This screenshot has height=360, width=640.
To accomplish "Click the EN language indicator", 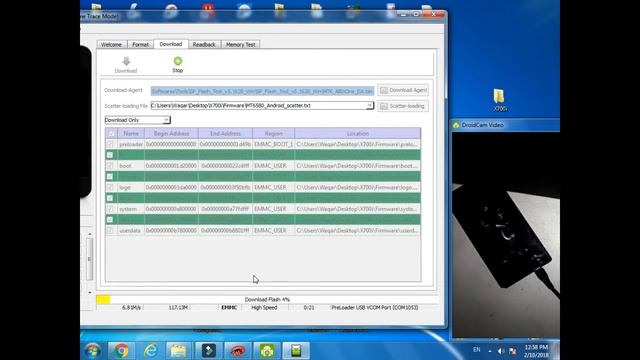I will click(x=476, y=350).
